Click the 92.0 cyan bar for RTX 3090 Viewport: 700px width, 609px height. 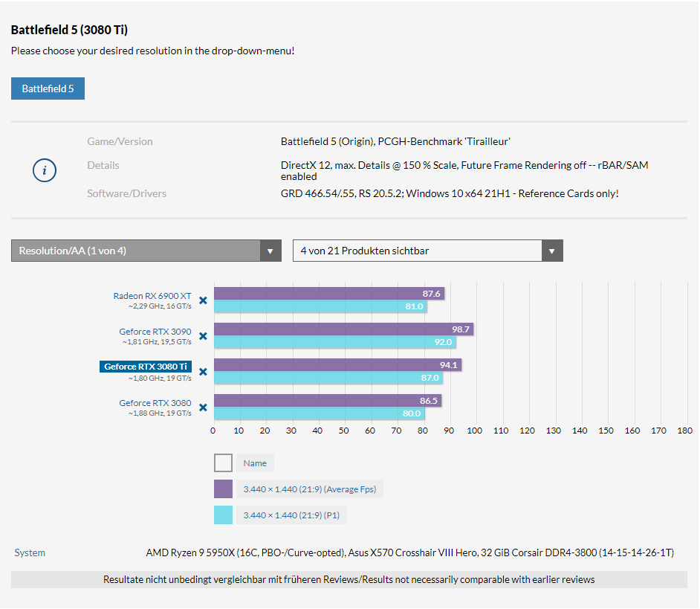pos(335,342)
